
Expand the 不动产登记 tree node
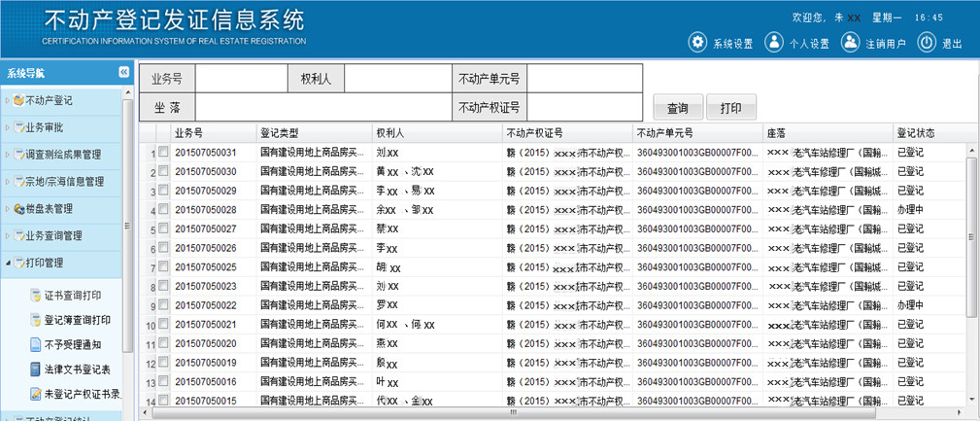pyautogui.click(x=8, y=100)
